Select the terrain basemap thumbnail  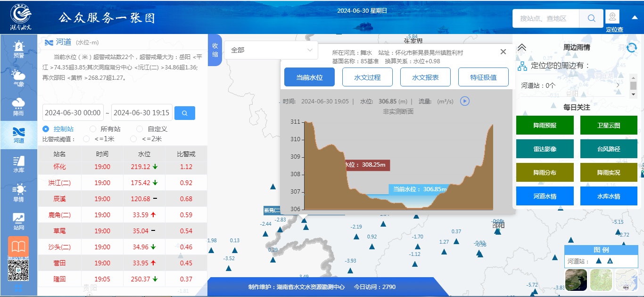(601, 280)
